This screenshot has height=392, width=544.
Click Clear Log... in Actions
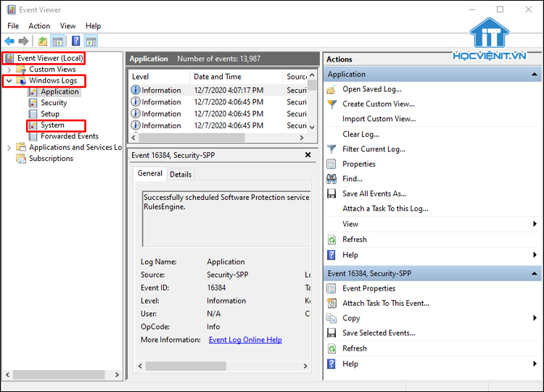point(360,134)
